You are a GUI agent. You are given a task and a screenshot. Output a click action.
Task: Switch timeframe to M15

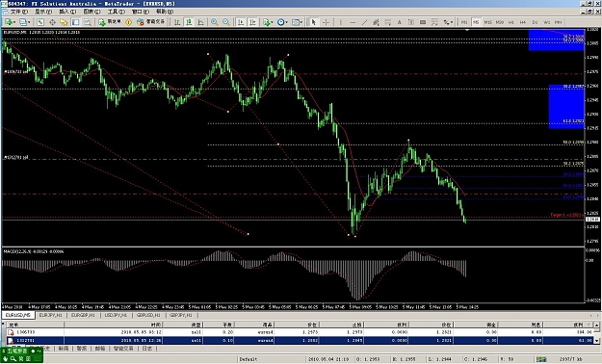click(x=487, y=22)
